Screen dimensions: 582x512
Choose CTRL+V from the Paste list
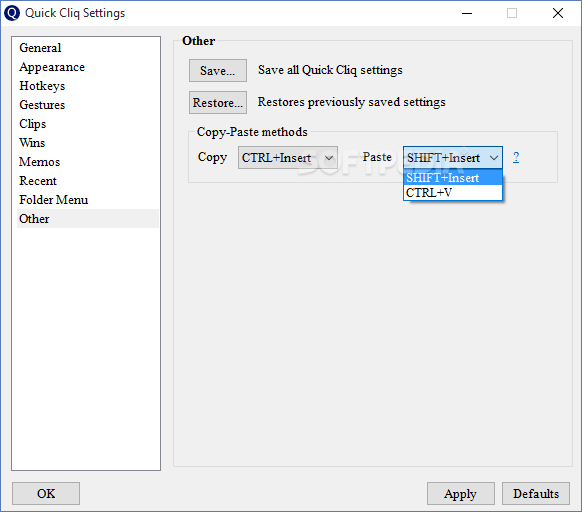tap(453, 193)
